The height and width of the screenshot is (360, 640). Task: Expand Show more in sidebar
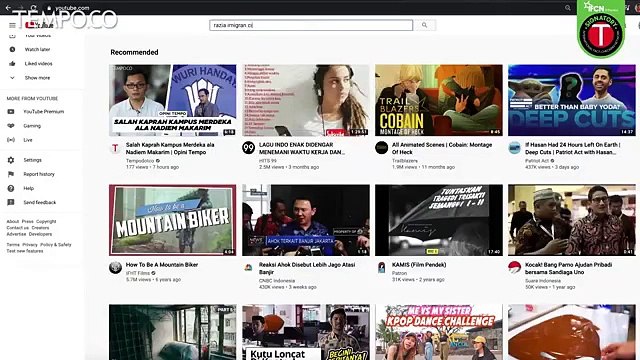tap(37, 78)
